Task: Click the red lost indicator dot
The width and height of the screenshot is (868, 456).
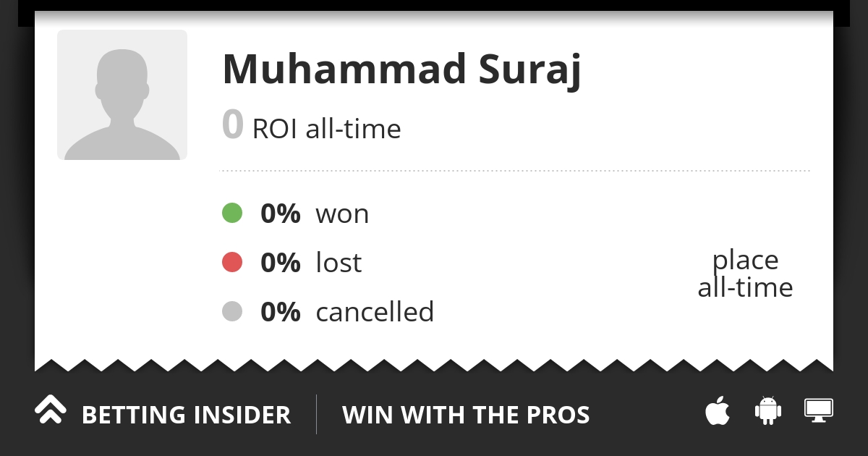Action: 231,263
